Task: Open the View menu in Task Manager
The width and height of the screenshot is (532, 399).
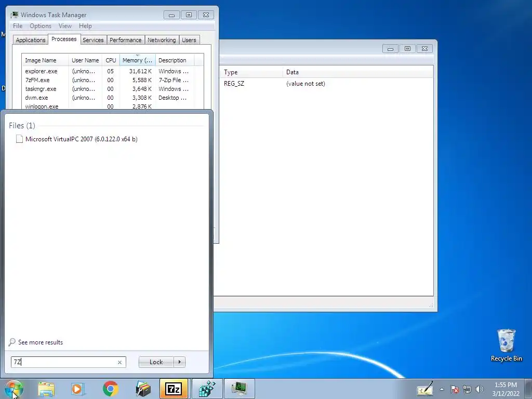Action: coord(65,26)
